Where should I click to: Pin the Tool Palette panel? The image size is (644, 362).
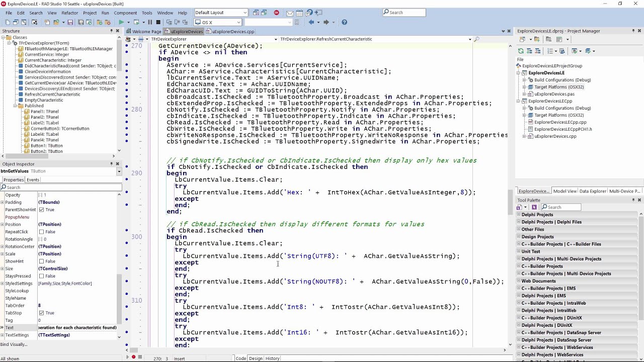[633, 200]
